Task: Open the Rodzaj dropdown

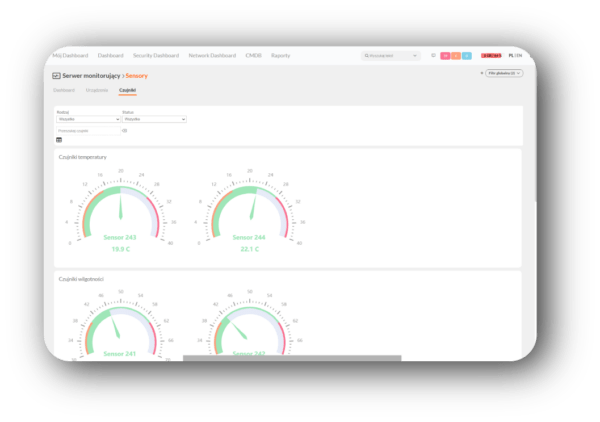Action: click(x=88, y=119)
